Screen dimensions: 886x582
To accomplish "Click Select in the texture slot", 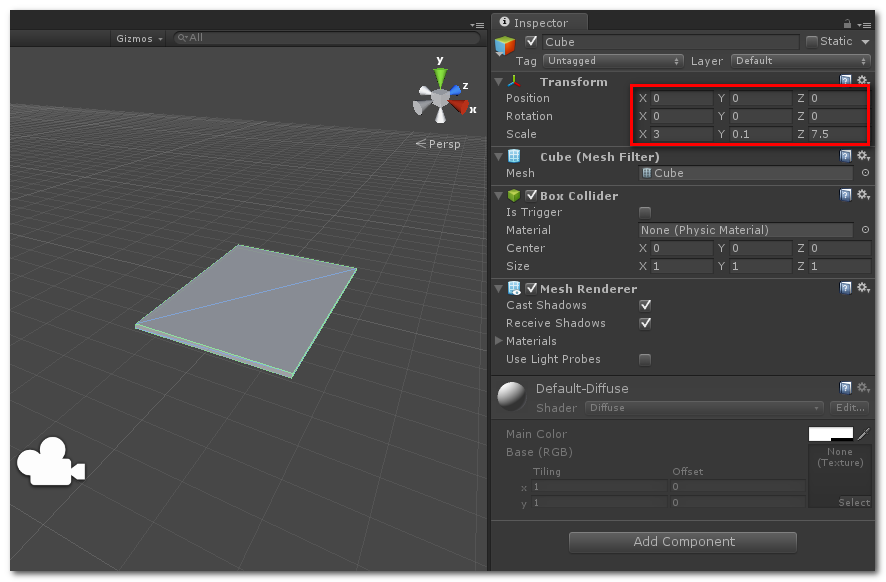I will (x=854, y=502).
